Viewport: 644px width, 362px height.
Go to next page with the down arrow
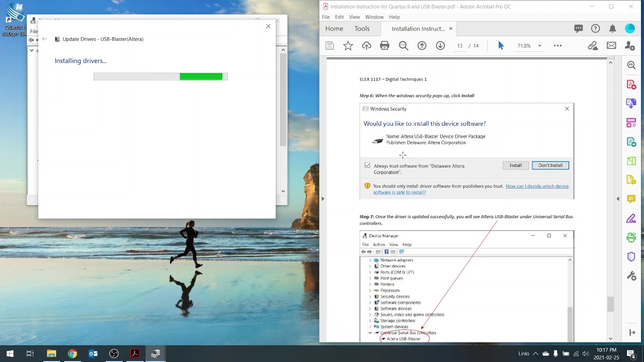(x=440, y=46)
